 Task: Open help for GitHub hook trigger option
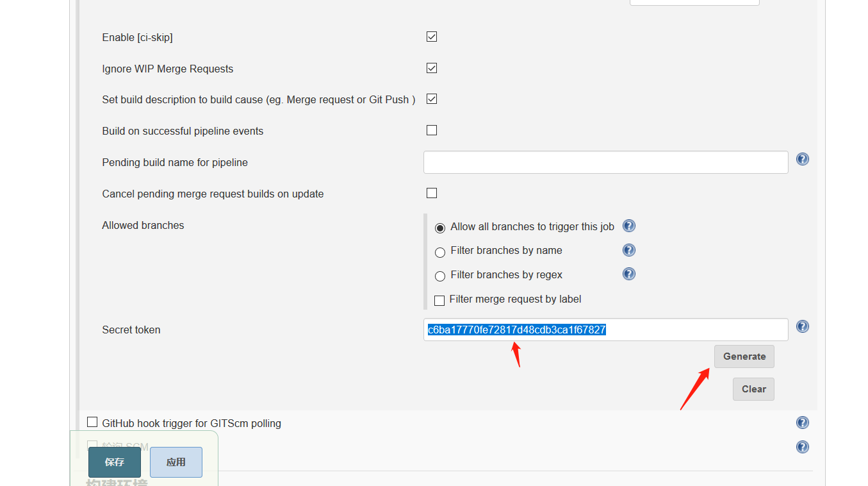[x=802, y=423]
